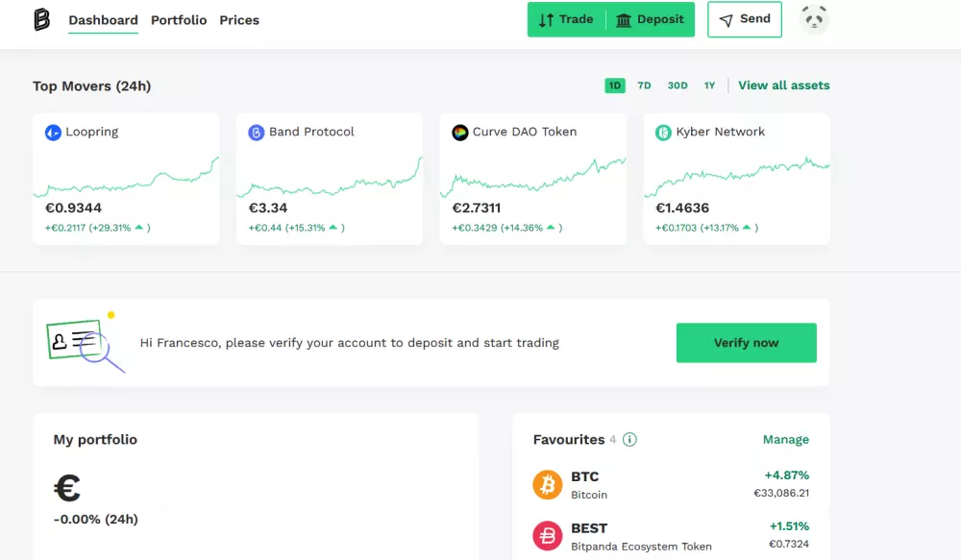Select the BEST token red icon
This screenshot has height=560, width=961.
pyautogui.click(x=548, y=536)
